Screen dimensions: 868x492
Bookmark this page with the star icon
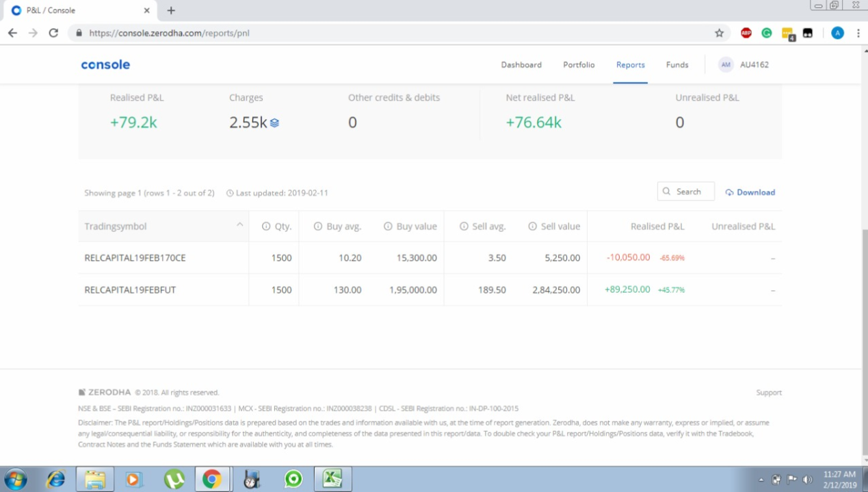719,33
